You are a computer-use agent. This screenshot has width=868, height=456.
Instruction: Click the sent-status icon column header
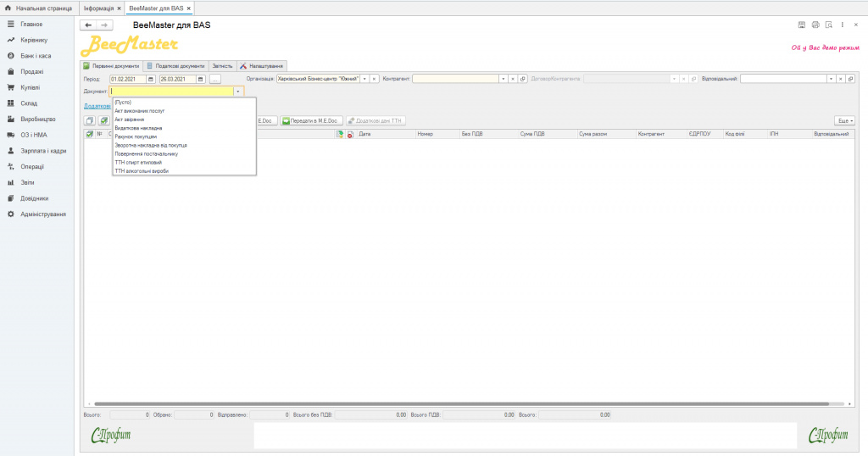(340, 134)
